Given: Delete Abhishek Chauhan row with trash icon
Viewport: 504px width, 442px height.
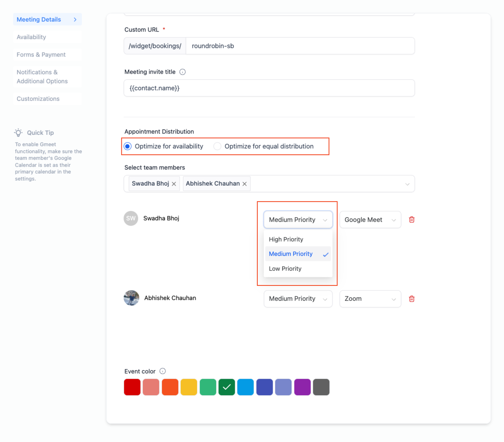Looking at the screenshot, I should (411, 299).
